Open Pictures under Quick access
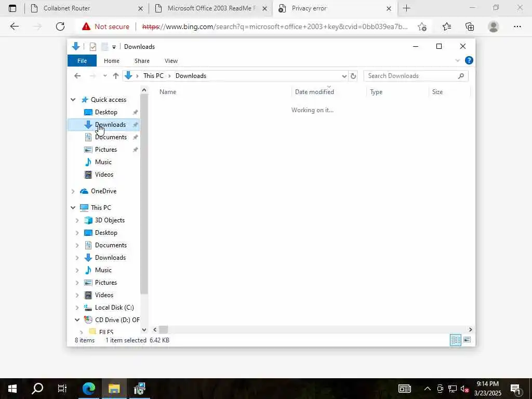532x399 pixels. pos(105,150)
